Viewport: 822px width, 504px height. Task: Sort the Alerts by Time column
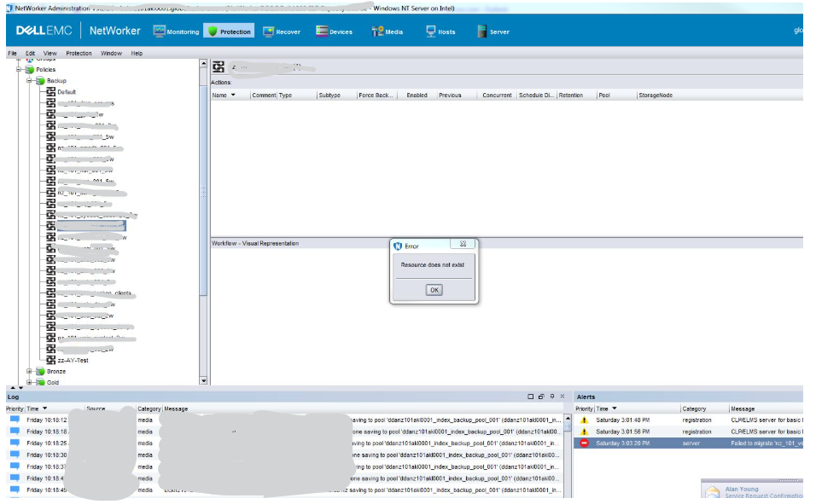tap(637, 408)
